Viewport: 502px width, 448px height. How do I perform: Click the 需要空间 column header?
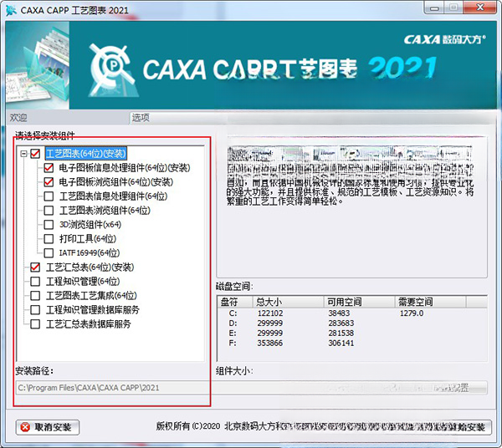click(430, 302)
